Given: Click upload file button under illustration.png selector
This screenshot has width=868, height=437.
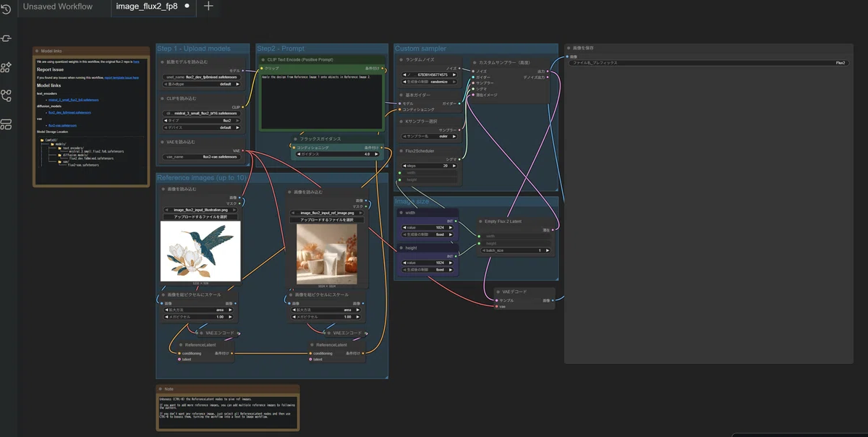Looking at the screenshot, I should (200, 217).
